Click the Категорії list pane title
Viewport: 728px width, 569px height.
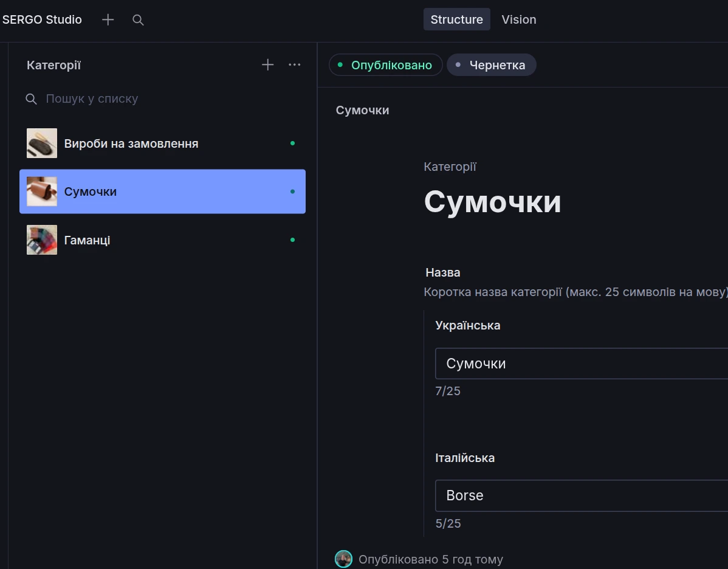[x=53, y=65]
